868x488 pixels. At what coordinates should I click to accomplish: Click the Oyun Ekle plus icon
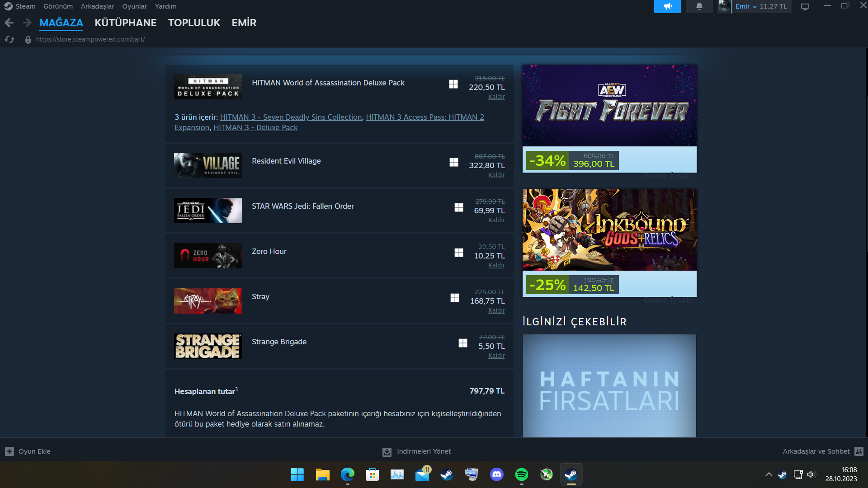pyautogui.click(x=9, y=451)
